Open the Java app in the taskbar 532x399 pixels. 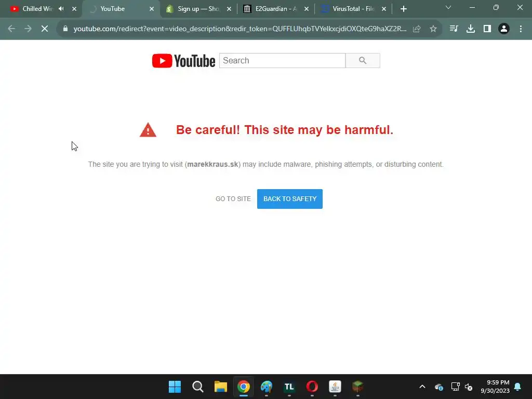click(335, 387)
